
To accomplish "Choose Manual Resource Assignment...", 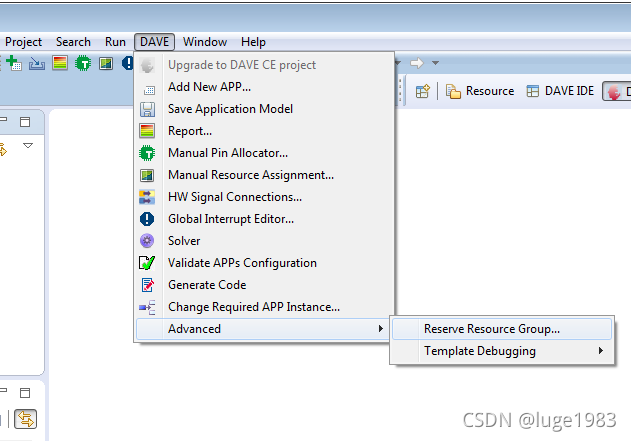I will pos(264,175).
